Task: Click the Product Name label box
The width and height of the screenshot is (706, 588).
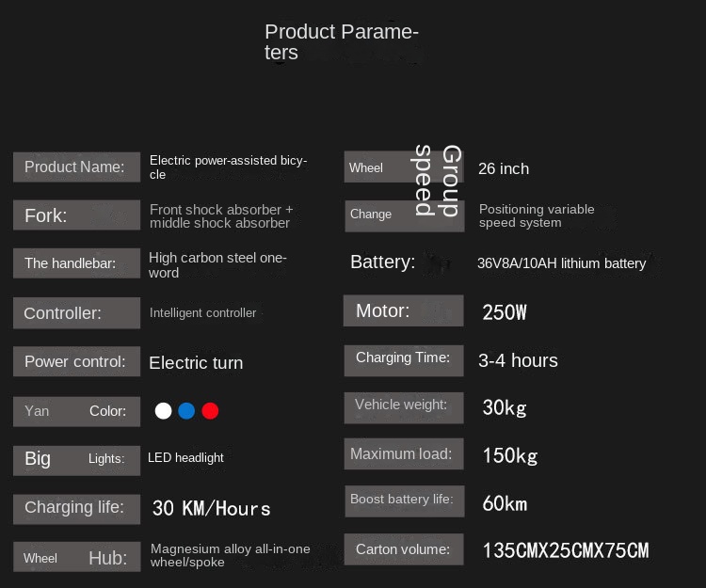Action: point(76,167)
